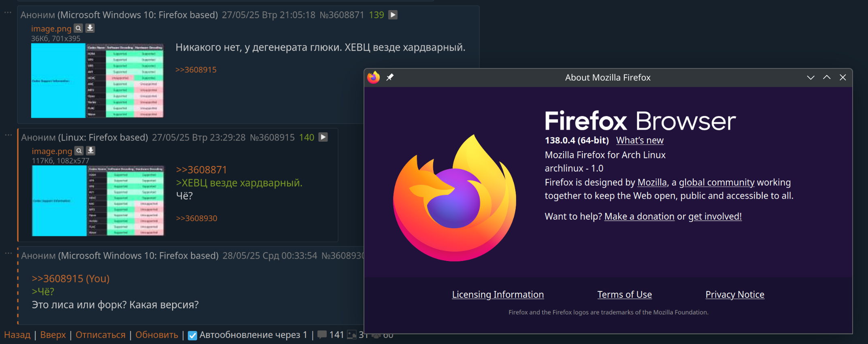Open the global community link
868x344 pixels.
717,183
